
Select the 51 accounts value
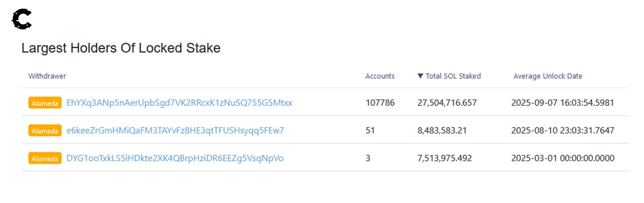[x=370, y=131]
